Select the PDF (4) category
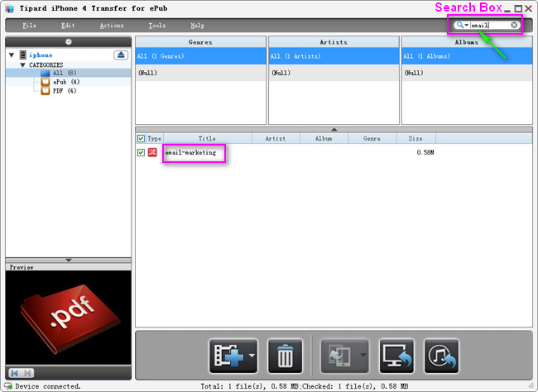The height and width of the screenshot is (392, 538). click(x=68, y=90)
